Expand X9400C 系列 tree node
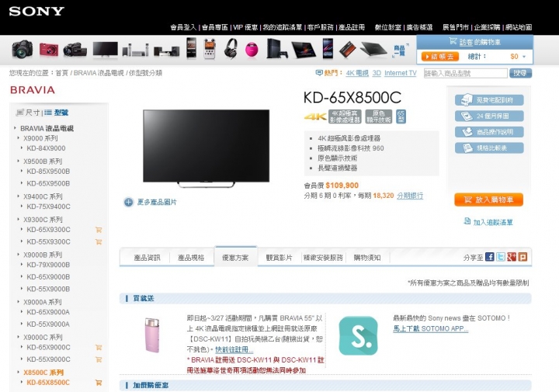The width and height of the screenshot is (559, 392). [19, 196]
